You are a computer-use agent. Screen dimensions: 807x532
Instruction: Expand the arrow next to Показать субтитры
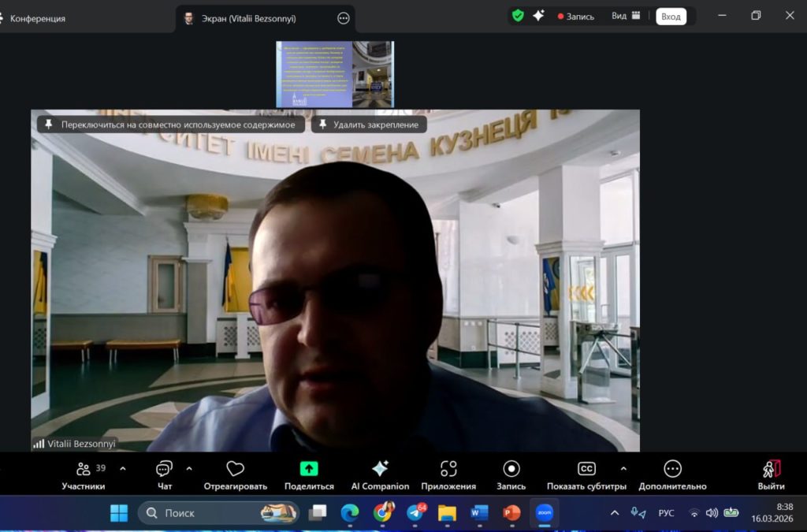click(623, 468)
